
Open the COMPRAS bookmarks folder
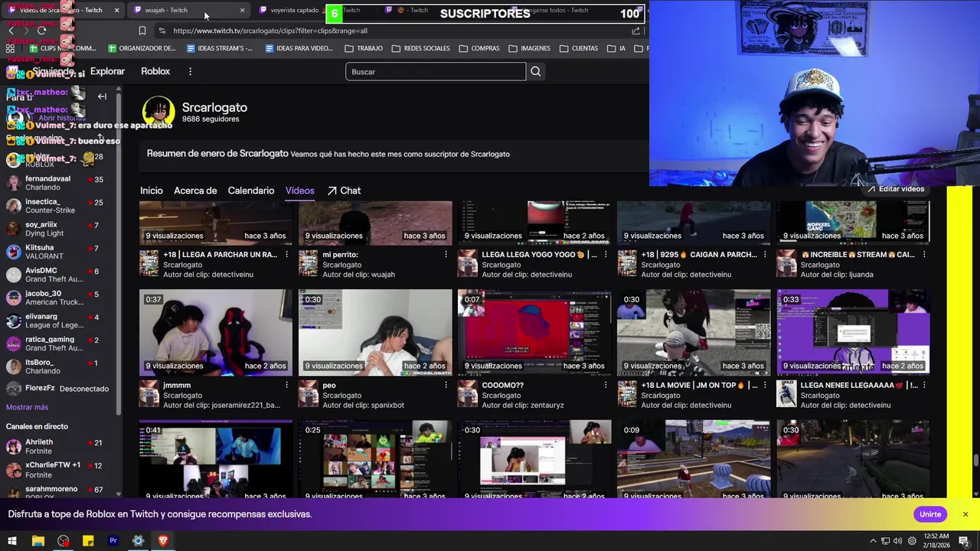(x=479, y=48)
